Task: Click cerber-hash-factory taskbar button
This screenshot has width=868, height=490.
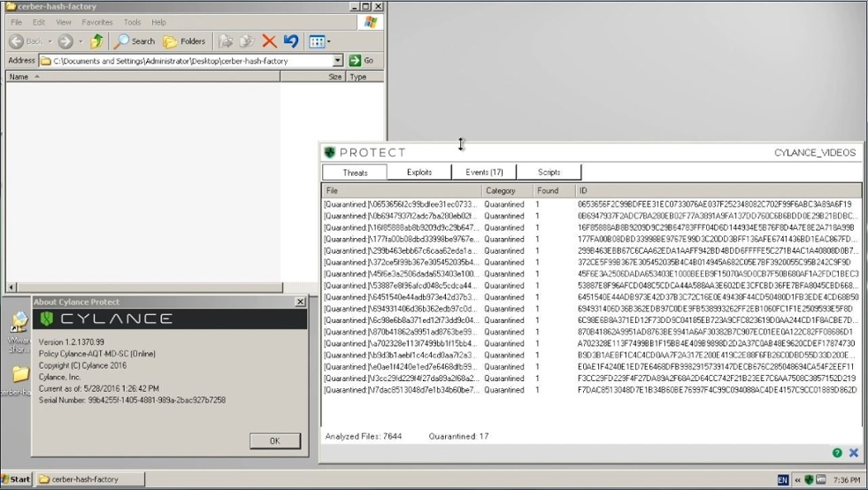Action: [90, 479]
